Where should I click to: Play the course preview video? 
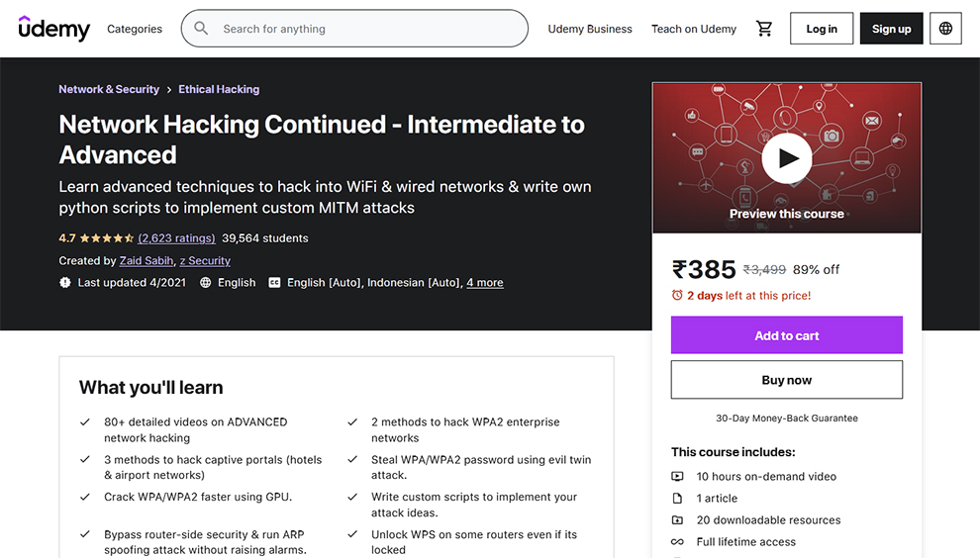click(x=787, y=157)
